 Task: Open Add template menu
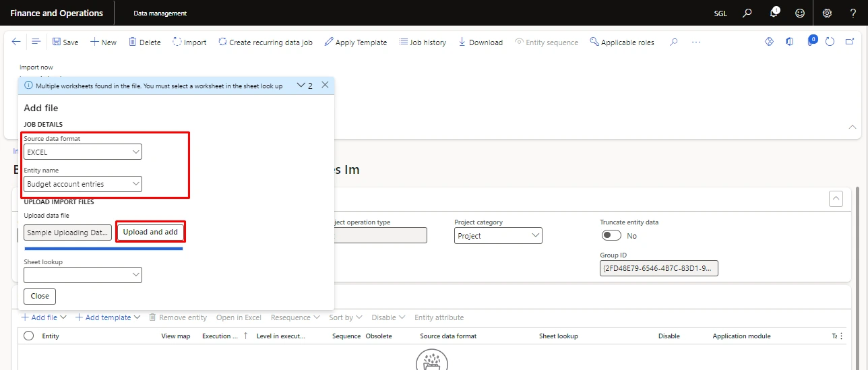(x=107, y=317)
